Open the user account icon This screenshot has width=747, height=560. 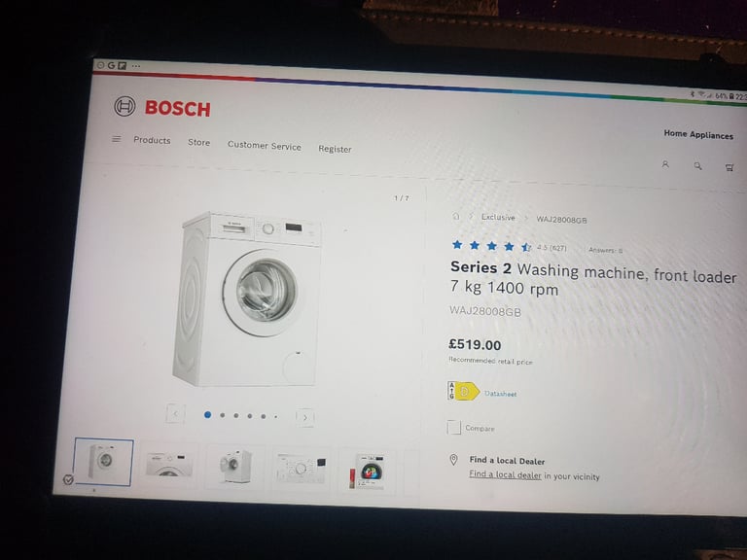click(665, 164)
